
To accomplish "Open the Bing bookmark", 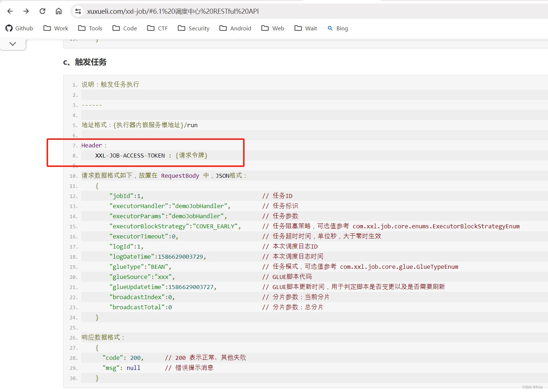I will click(x=338, y=28).
